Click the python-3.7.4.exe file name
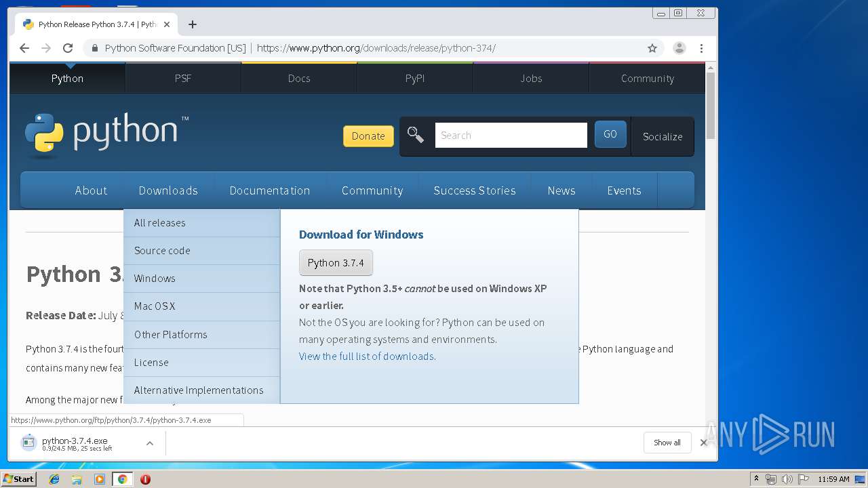868x488 pixels. pos(75,441)
